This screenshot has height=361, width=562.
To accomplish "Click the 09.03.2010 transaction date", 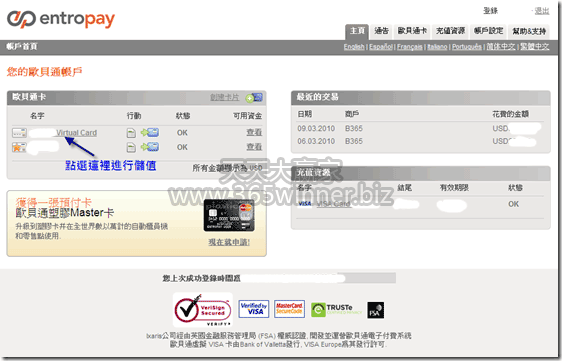I will pyautogui.click(x=316, y=128).
